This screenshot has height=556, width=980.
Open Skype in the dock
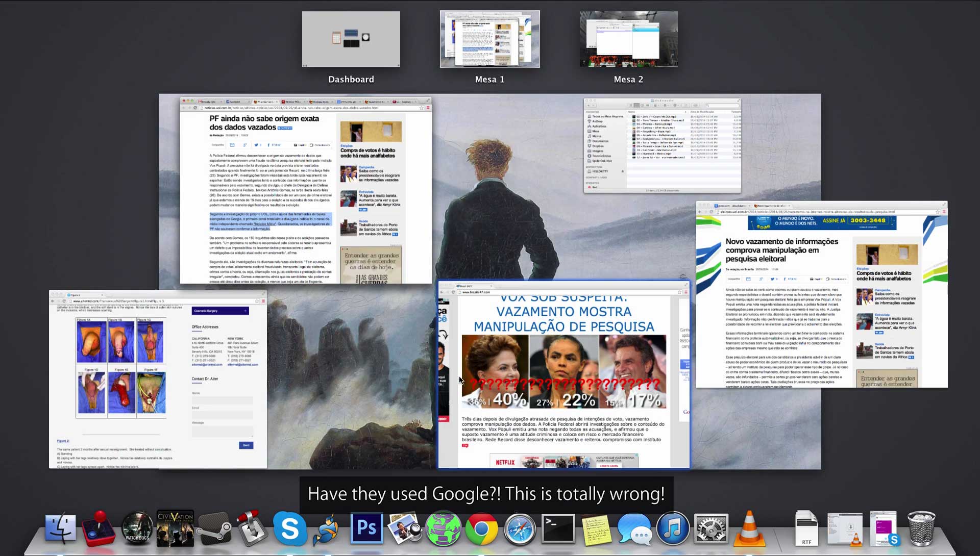289,529
